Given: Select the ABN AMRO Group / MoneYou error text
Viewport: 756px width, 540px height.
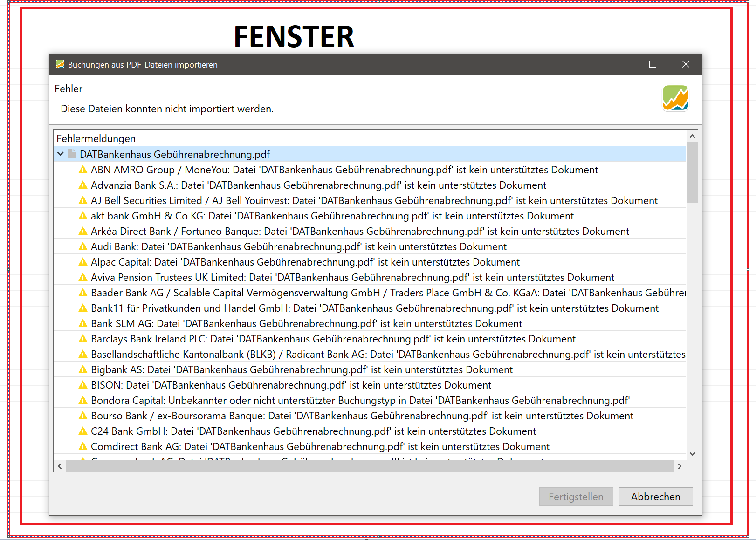Looking at the screenshot, I should [344, 170].
